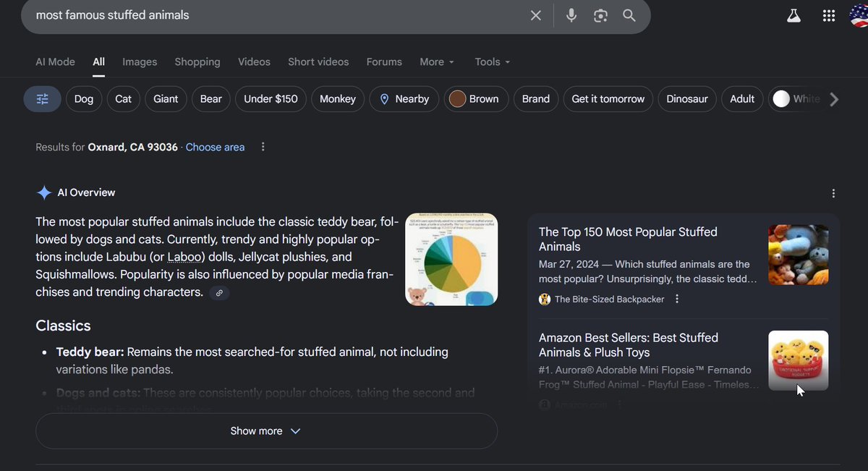Choose the Dinosaur filter chip

pyautogui.click(x=687, y=99)
